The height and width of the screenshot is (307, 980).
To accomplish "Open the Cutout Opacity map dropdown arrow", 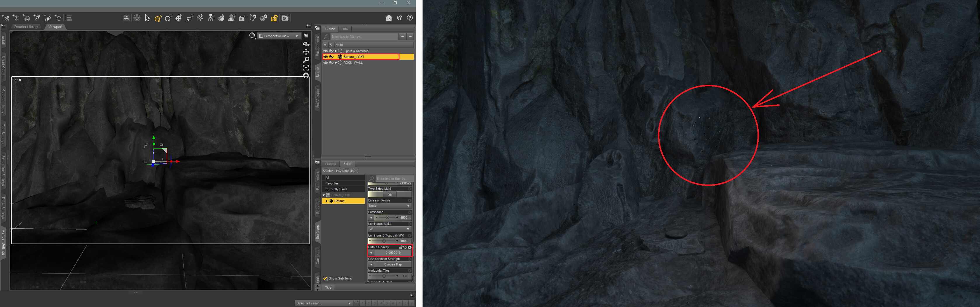I will pos(371,253).
